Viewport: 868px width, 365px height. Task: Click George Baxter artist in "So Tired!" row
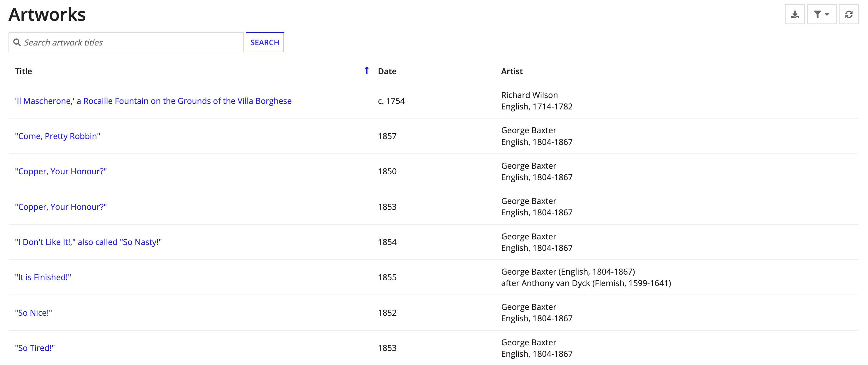(x=529, y=342)
